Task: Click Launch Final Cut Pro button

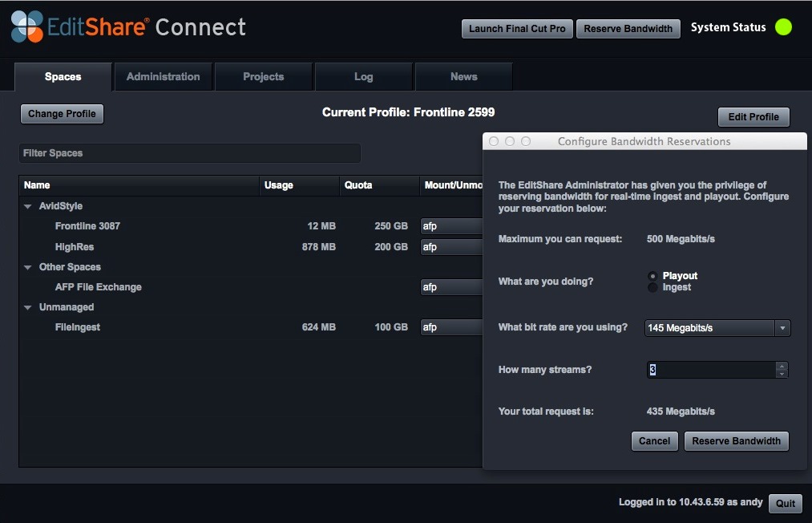Action: [517, 29]
